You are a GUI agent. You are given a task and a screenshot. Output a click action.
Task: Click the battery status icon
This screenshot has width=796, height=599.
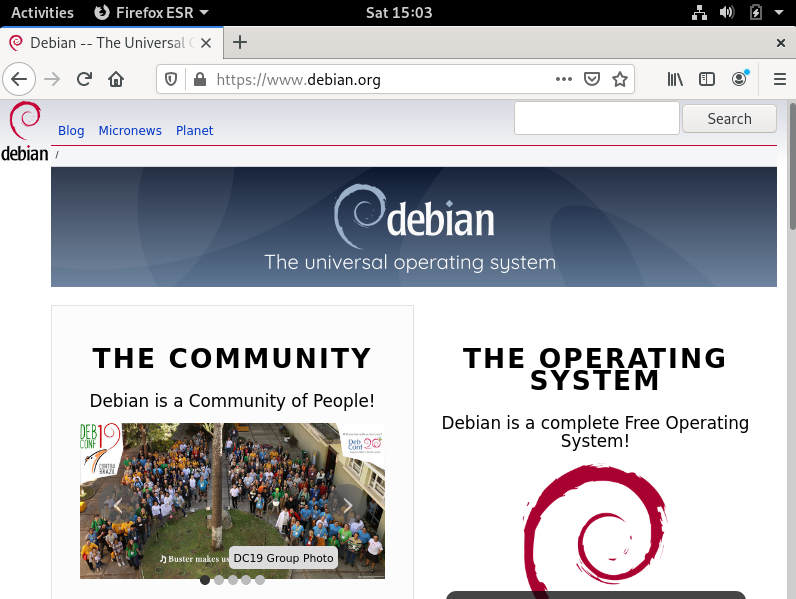(755, 12)
